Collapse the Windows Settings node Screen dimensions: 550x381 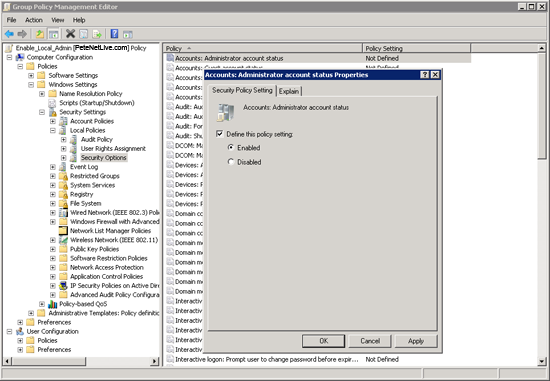coord(31,85)
